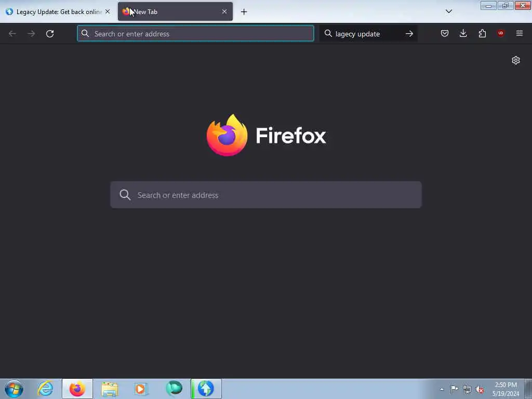Open Windows Media Player from taskbar
The height and width of the screenshot is (399, 532).
(141, 389)
